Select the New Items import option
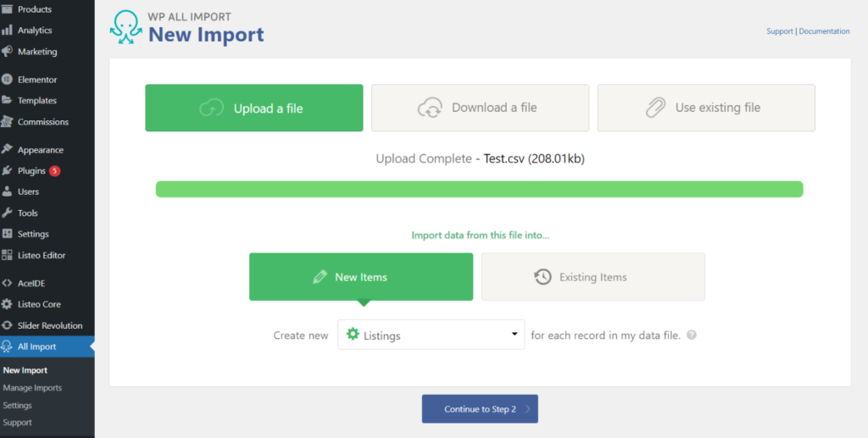The height and width of the screenshot is (438, 868). pyautogui.click(x=360, y=277)
